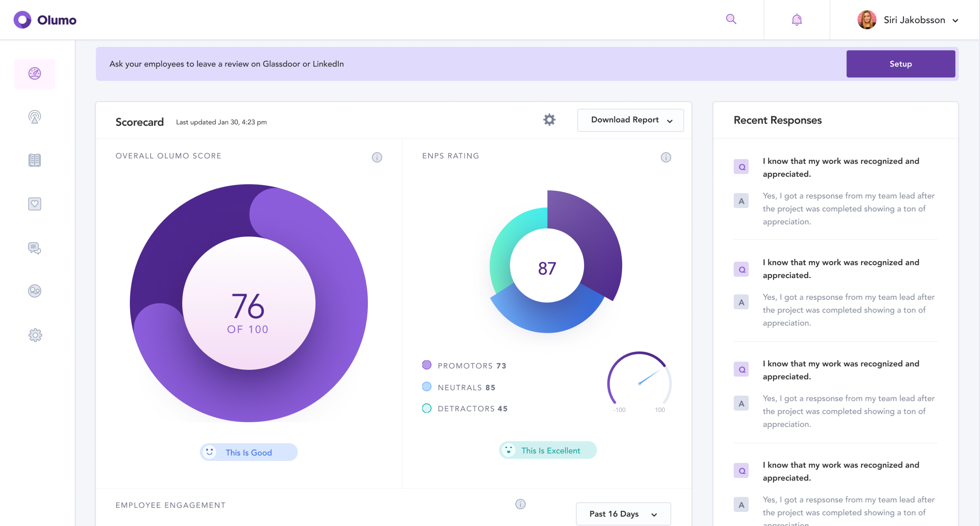This screenshot has width=980, height=526.
Task: Click the broadcast antenna sidebar icon
Action: 34,117
